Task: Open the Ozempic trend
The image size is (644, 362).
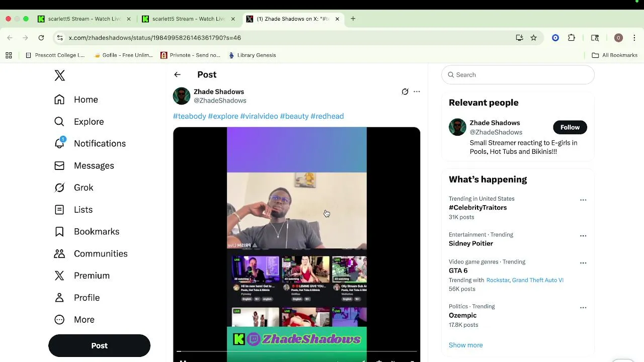Action: click(x=463, y=315)
